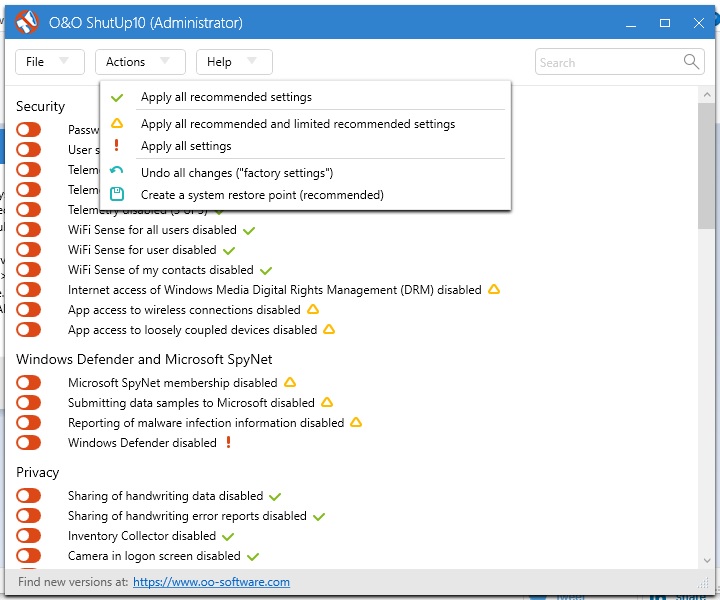Toggle Windows Defender disabled switch

(x=28, y=443)
